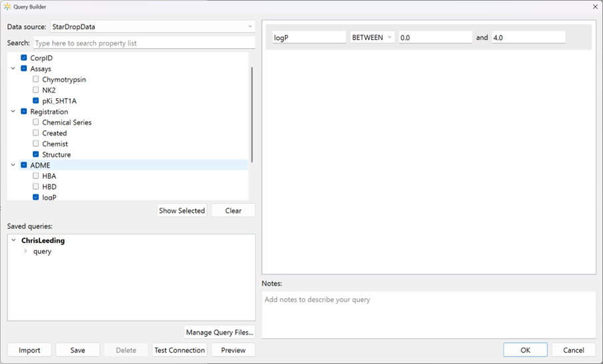Open Manage Query Files dialog
603x364 pixels.
click(x=219, y=332)
